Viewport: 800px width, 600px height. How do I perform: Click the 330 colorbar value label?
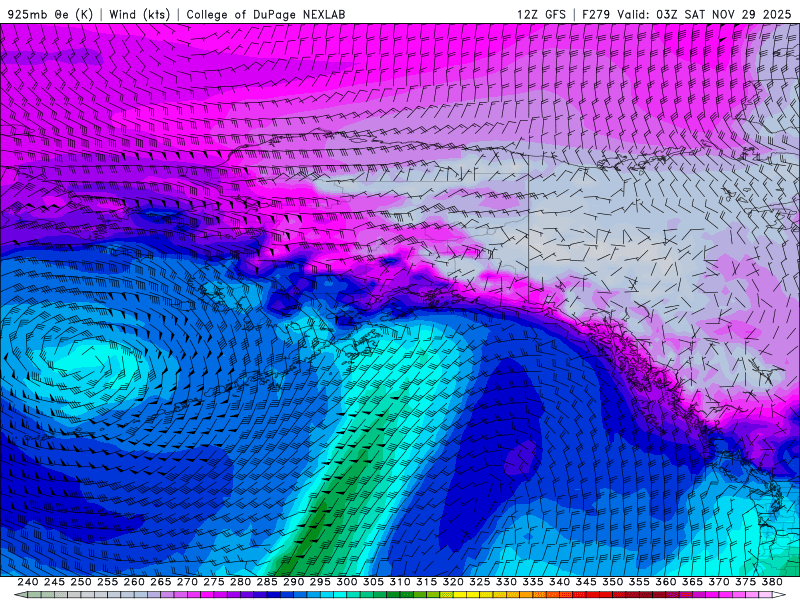pyautogui.click(x=506, y=582)
